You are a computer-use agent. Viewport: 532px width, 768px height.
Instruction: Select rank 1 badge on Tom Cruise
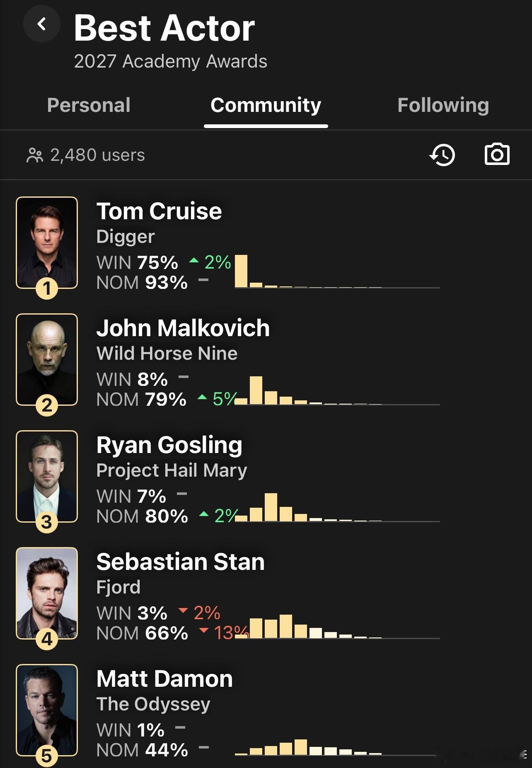point(47,288)
